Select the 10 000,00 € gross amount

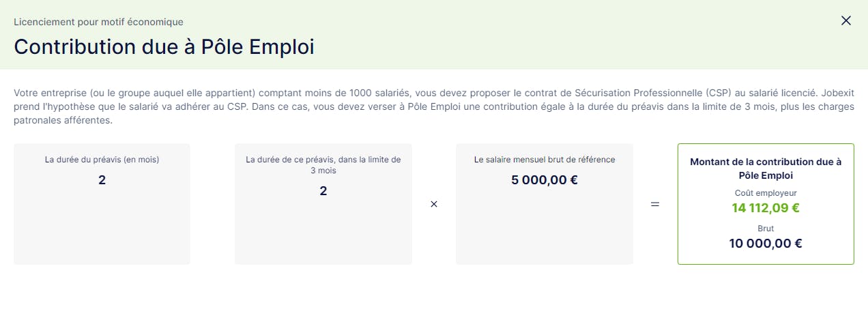tap(766, 243)
